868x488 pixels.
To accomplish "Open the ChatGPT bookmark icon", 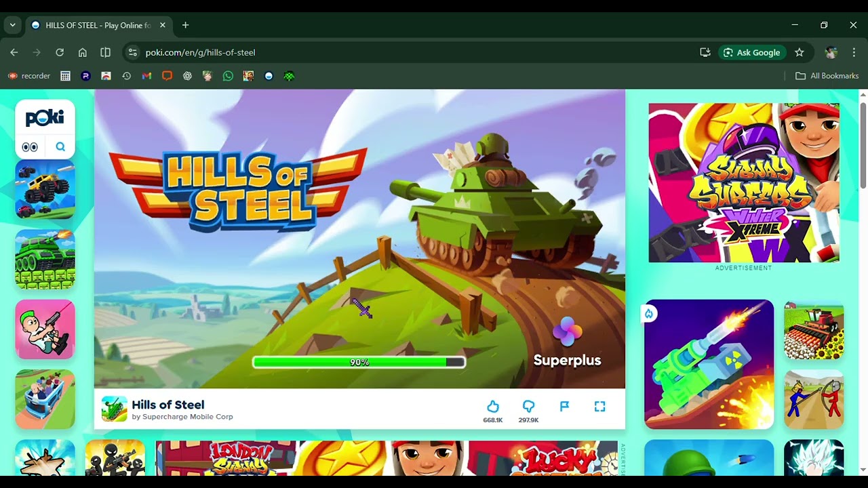I will pos(187,76).
